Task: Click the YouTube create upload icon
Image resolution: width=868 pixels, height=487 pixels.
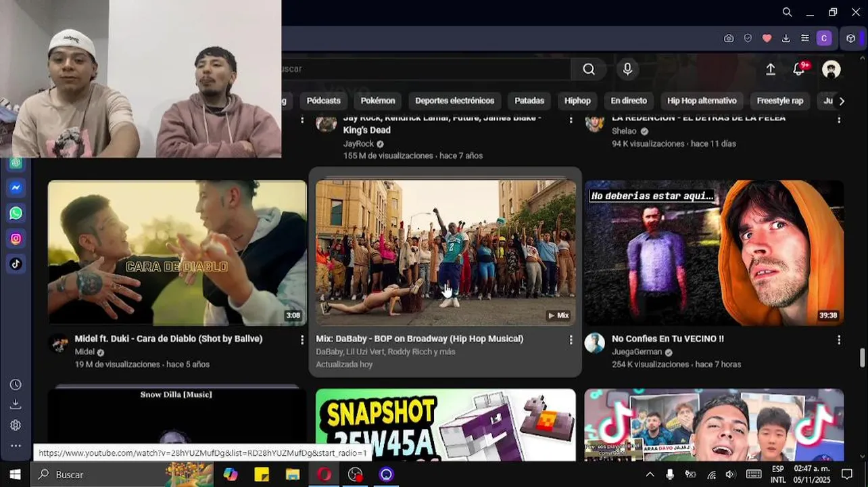Action: point(770,69)
